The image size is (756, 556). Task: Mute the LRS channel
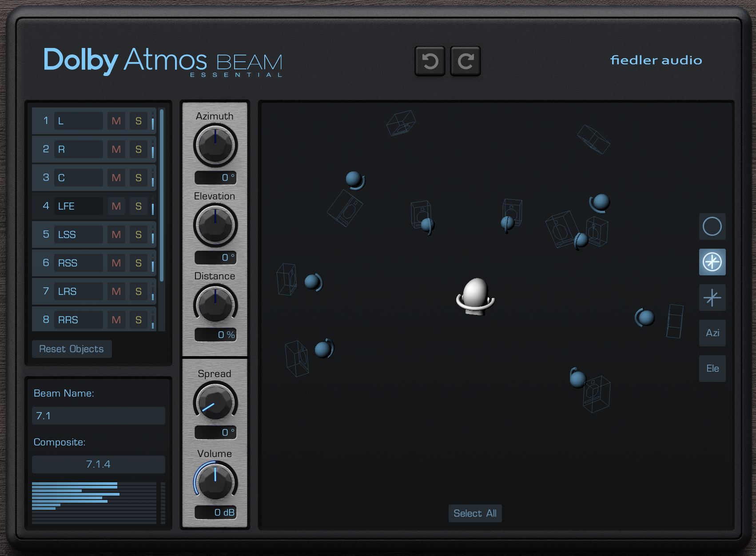pos(116,291)
